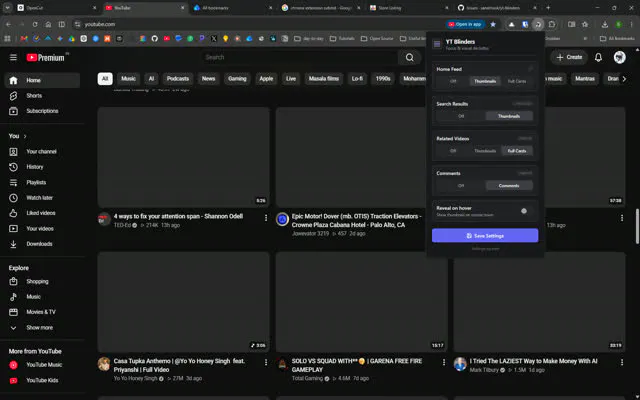Bookmark this page with star icon

(493, 24)
